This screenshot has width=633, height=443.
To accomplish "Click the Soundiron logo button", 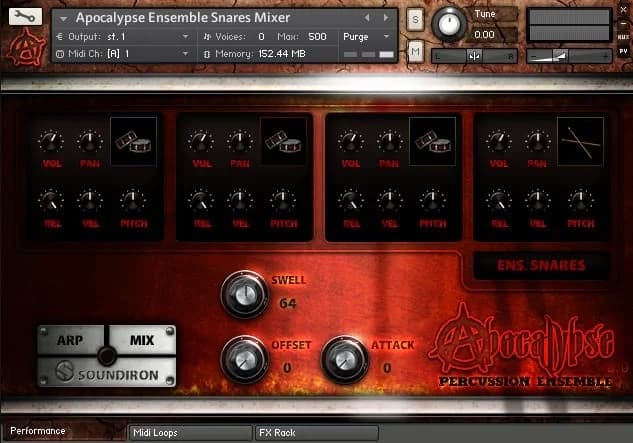I will (x=106, y=375).
